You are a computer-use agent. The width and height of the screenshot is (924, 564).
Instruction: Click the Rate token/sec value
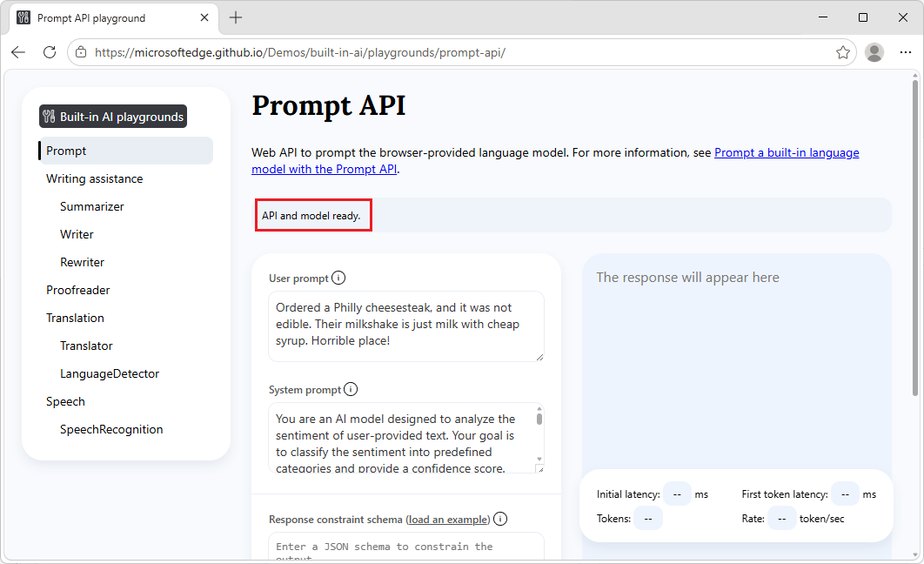pos(782,518)
